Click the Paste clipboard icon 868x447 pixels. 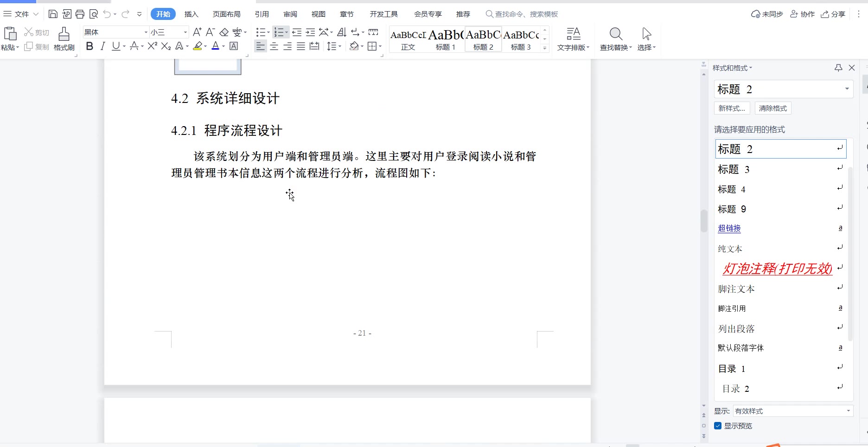10,34
